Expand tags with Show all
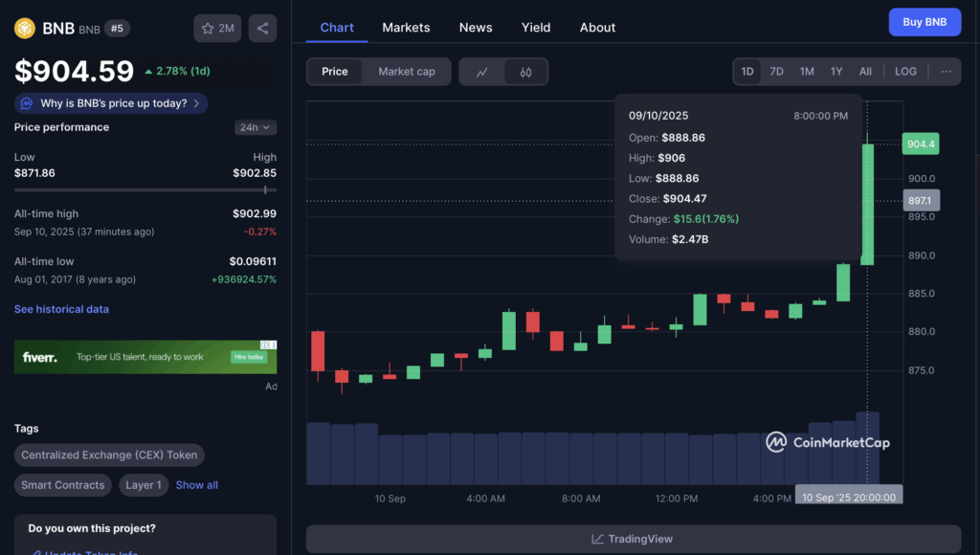980x555 pixels. tap(197, 485)
